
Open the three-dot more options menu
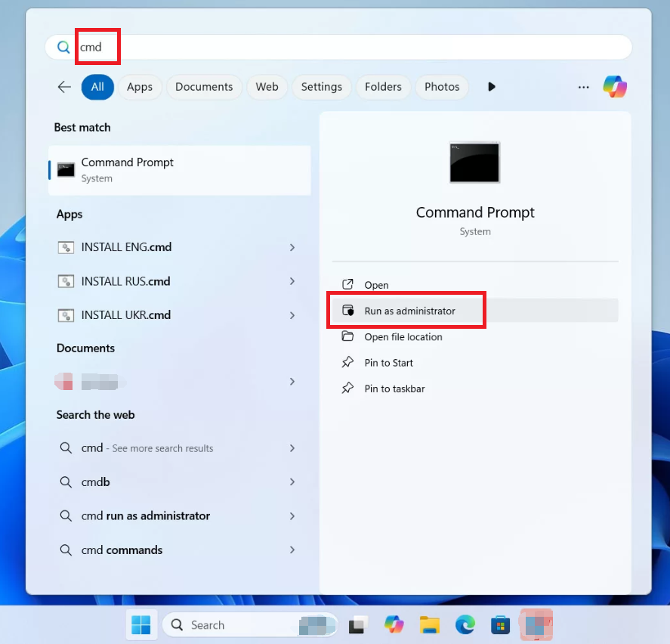click(583, 87)
